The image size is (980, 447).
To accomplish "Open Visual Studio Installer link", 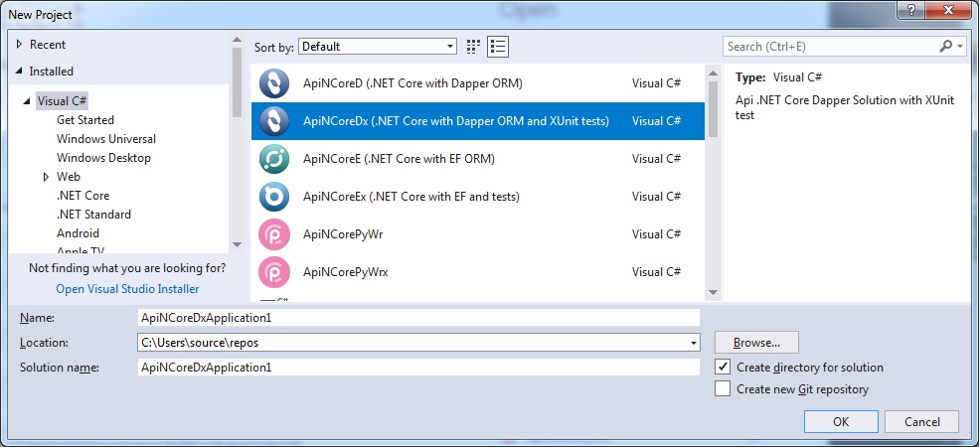I will point(127,289).
